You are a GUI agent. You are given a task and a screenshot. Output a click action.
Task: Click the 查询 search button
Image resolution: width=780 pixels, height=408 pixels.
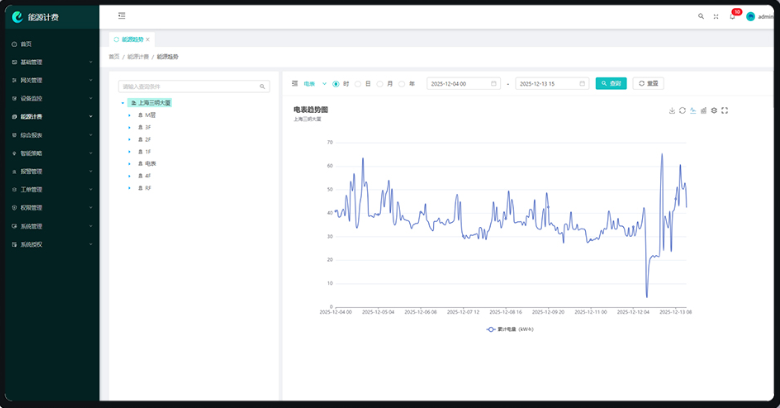coord(611,84)
